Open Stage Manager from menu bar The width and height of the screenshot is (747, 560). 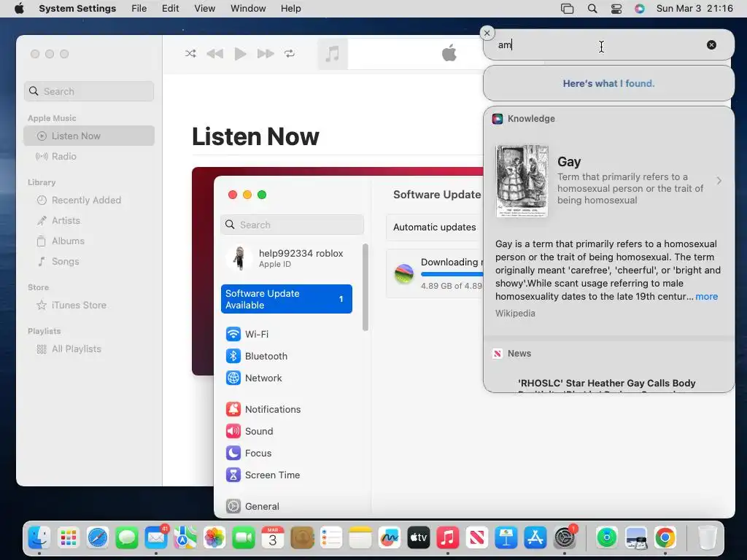pyautogui.click(x=567, y=9)
